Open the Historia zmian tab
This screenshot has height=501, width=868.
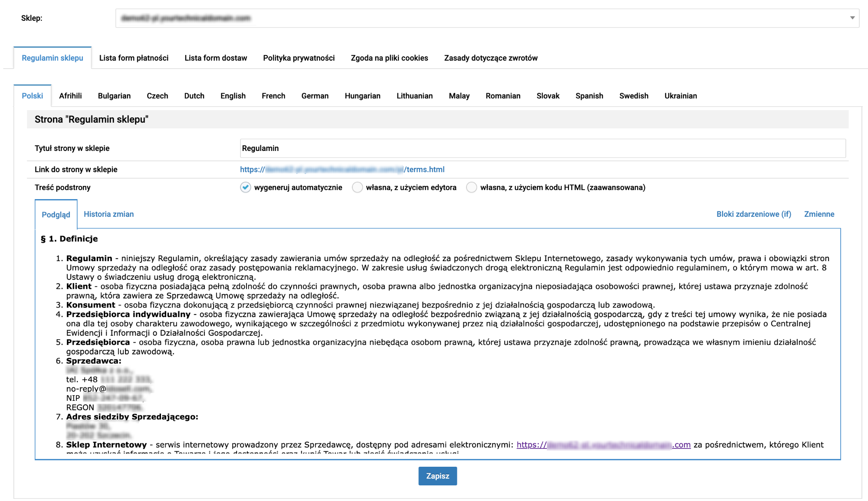coord(108,214)
